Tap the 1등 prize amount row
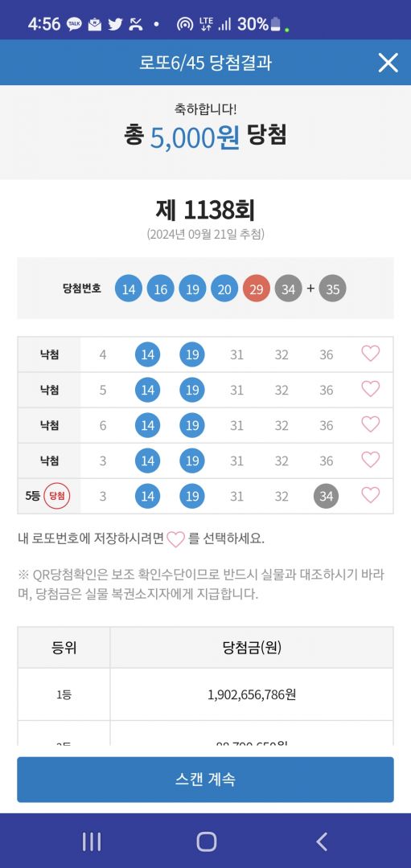 coord(206,694)
